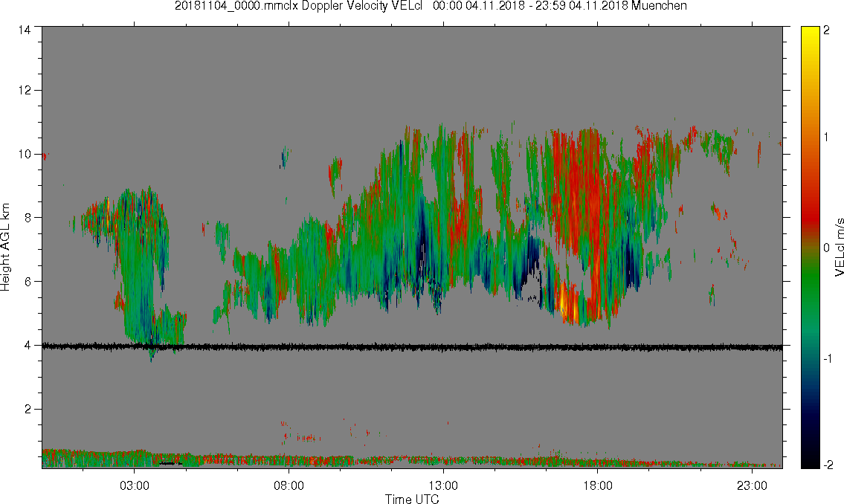Click the '23:00' time axis label

click(x=752, y=485)
